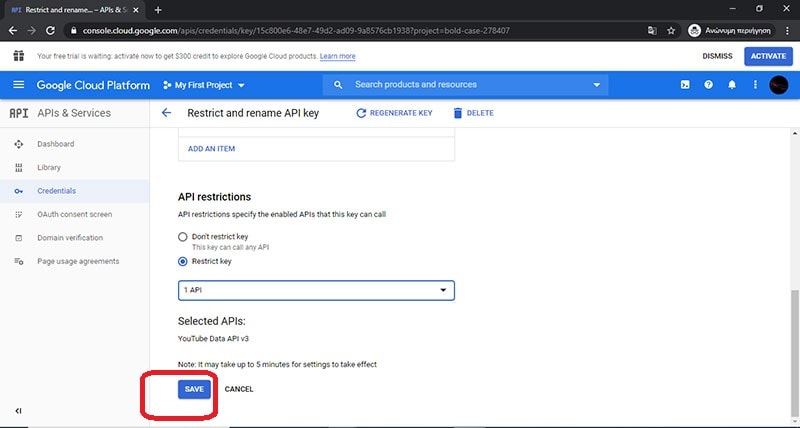Viewport: 800px width, 428px height.
Task: Click the page vertical scrollbar
Action: point(794,350)
